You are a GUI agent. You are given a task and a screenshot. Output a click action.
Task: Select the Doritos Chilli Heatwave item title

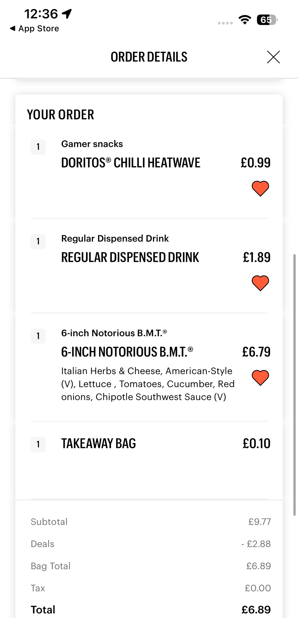131,163
